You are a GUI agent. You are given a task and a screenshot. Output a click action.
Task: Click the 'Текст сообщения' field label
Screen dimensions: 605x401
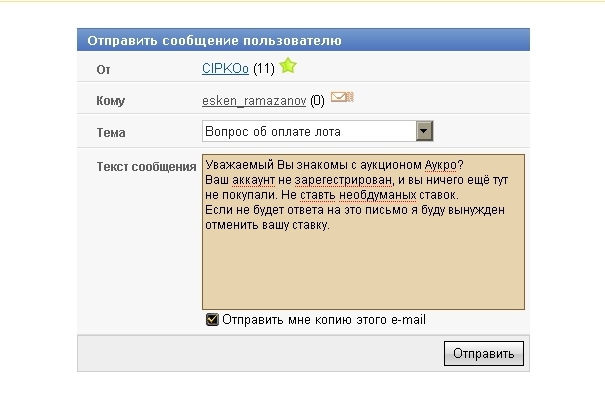pyautogui.click(x=146, y=167)
